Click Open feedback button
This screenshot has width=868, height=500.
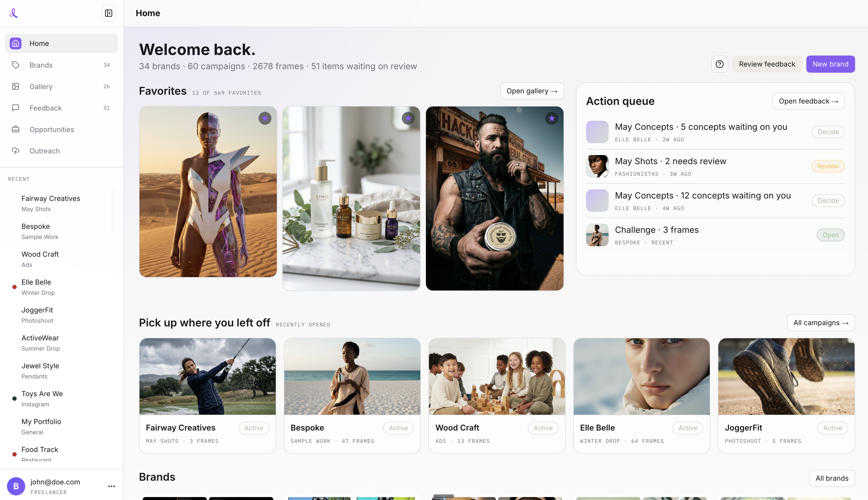click(x=808, y=101)
